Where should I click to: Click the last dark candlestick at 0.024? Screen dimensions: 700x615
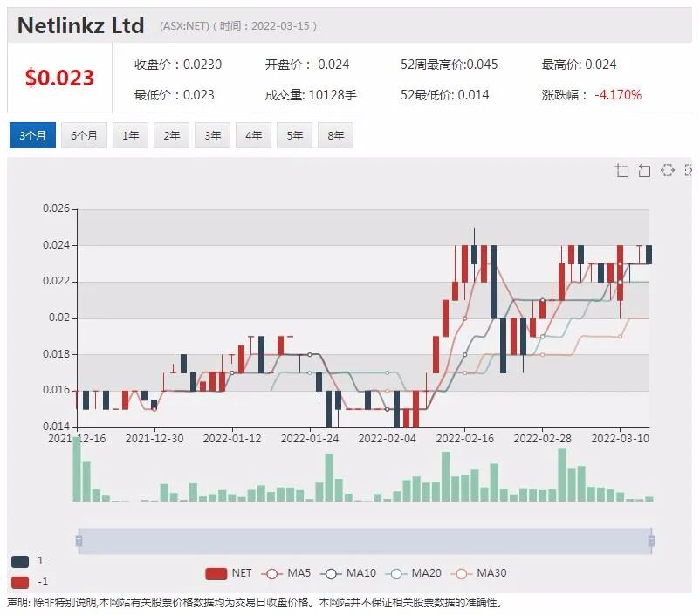click(x=649, y=255)
